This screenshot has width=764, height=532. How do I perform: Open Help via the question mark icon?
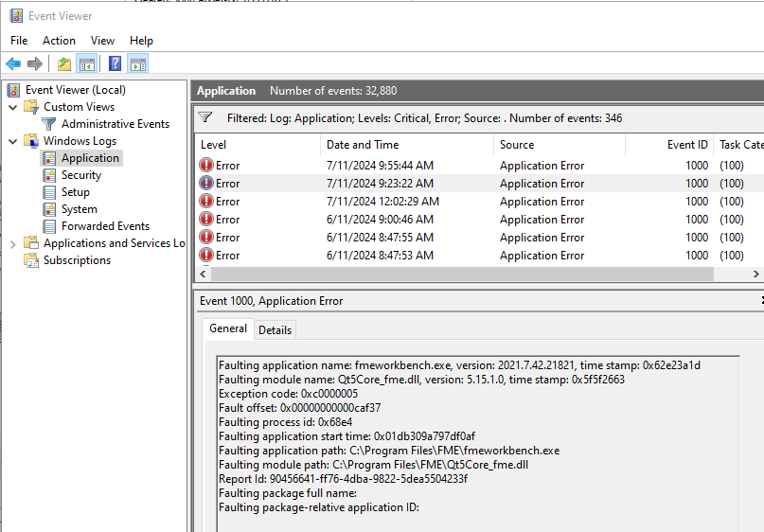click(x=115, y=63)
